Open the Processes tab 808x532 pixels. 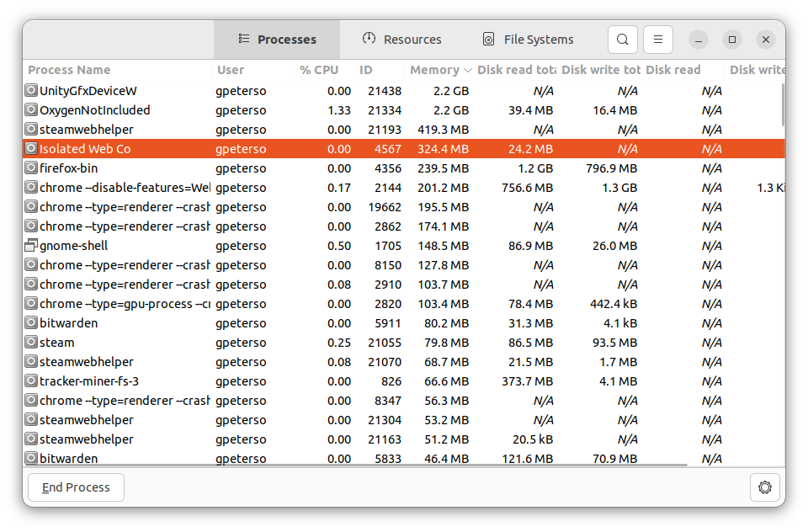point(277,40)
